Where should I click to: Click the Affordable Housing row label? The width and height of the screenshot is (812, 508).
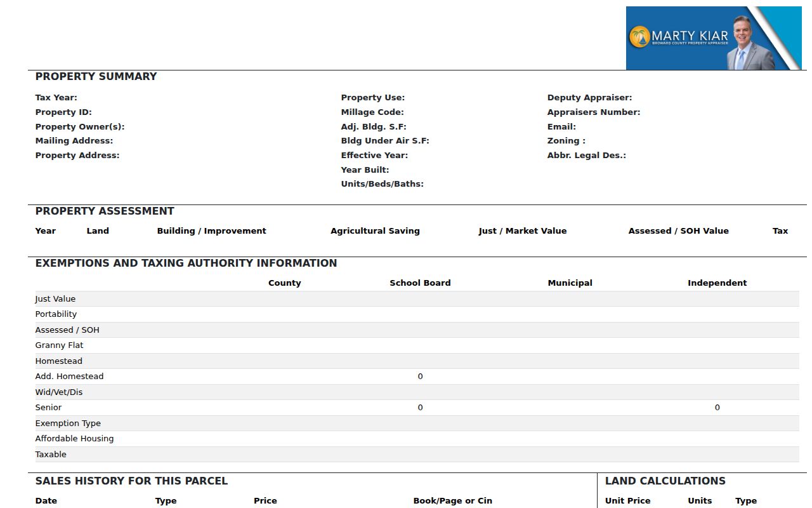[x=75, y=439]
